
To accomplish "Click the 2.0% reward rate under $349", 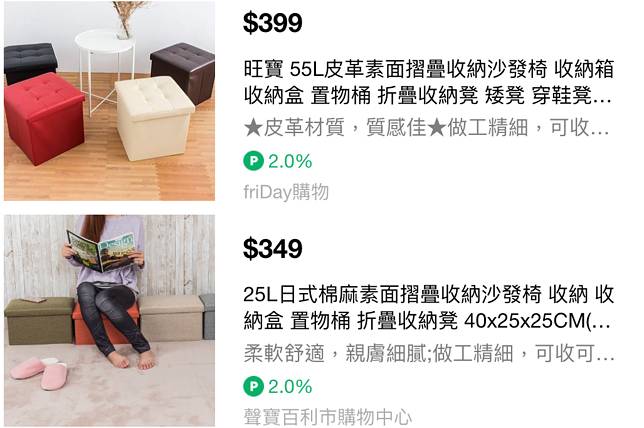I will click(x=290, y=387).
